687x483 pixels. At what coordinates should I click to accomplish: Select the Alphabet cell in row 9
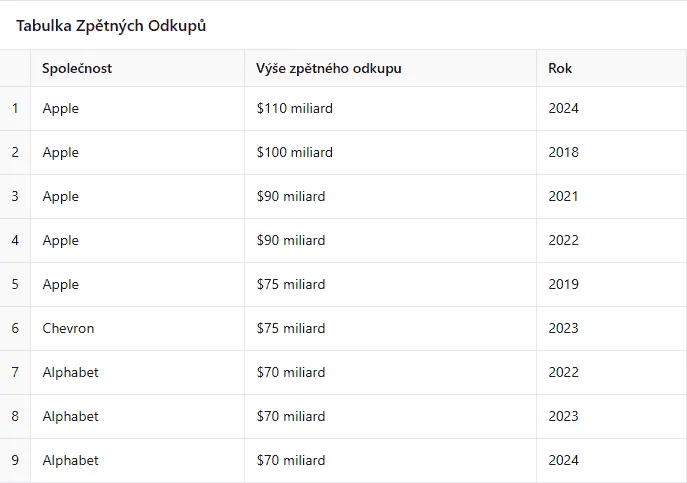click(70, 460)
